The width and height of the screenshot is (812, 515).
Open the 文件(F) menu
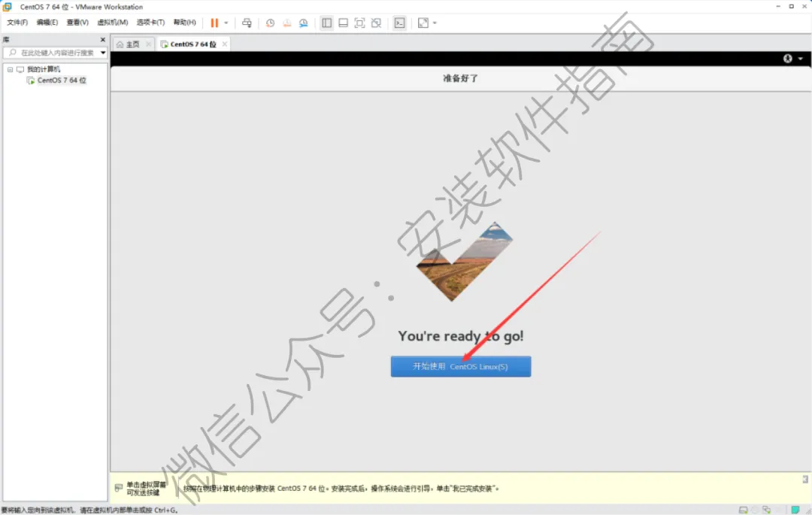[17, 23]
